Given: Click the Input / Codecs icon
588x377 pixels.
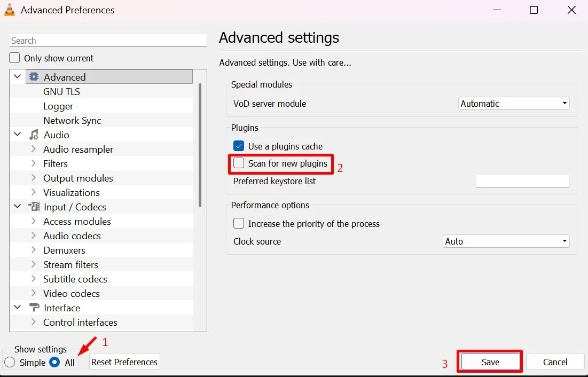Looking at the screenshot, I should coord(34,207).
